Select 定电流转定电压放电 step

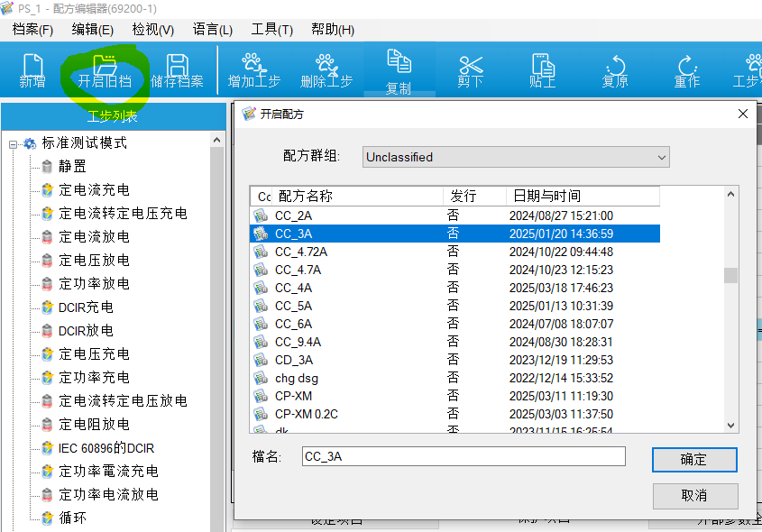123,401
